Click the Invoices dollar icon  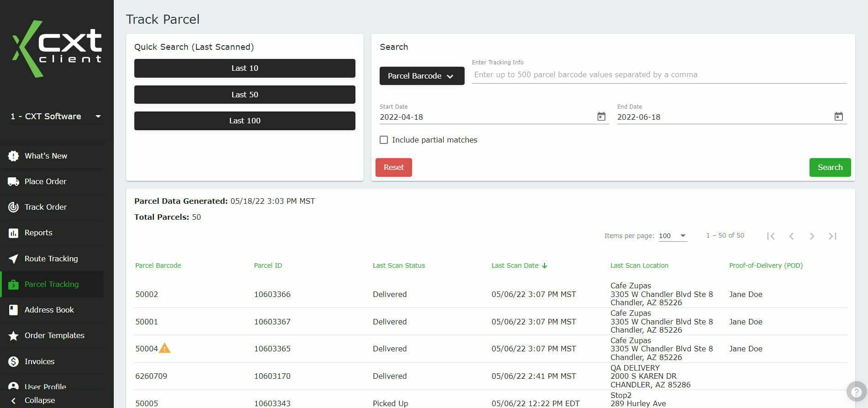13,361
